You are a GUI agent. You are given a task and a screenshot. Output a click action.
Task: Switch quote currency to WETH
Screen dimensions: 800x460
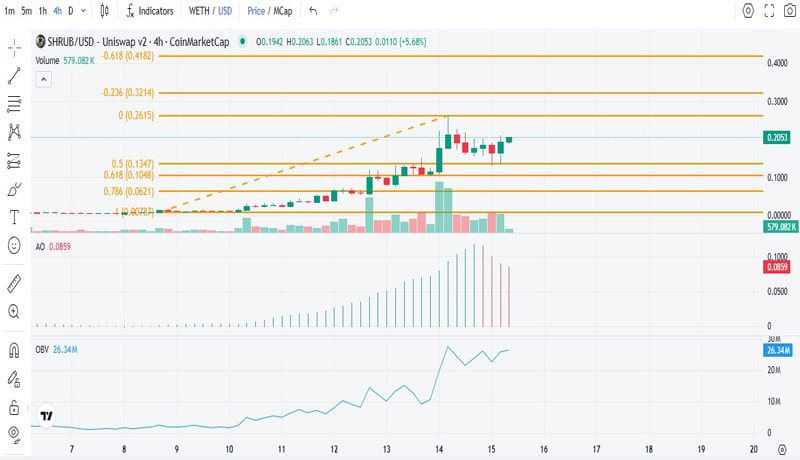(199, 11)
